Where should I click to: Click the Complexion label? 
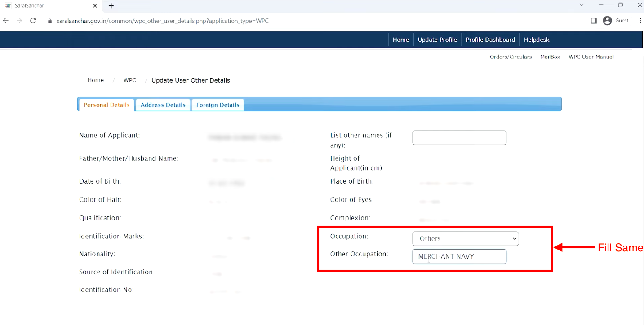(x=351, y=218)
